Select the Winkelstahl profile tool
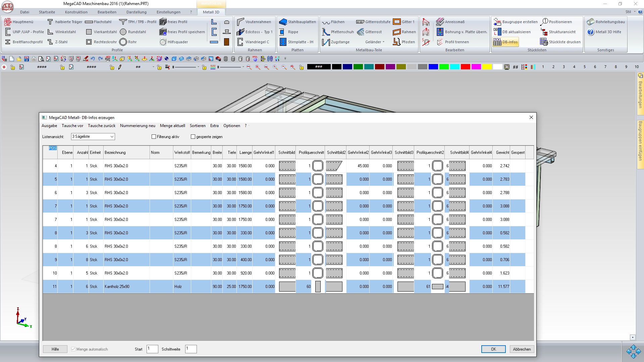Screen dimensions: 644x362 tap(62, 32)
